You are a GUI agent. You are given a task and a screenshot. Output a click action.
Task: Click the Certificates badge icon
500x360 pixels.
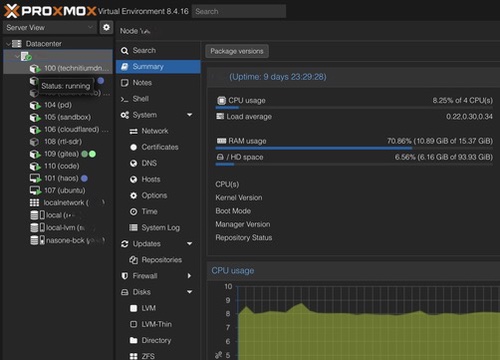point(133,147)
